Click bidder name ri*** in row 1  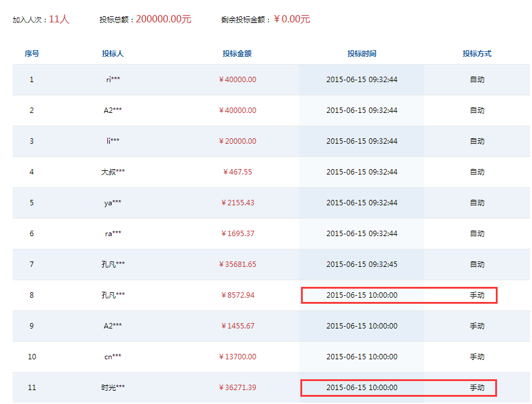click(x=113, y=80)
